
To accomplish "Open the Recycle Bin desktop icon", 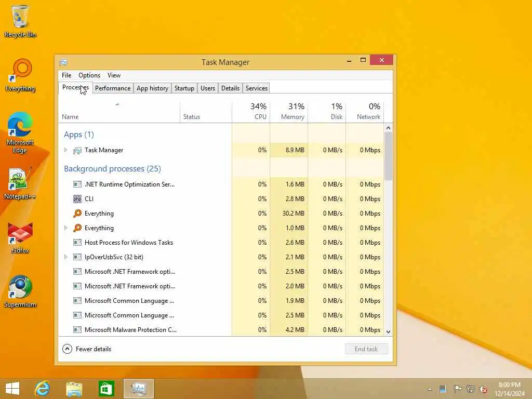I will pos(20,21).
